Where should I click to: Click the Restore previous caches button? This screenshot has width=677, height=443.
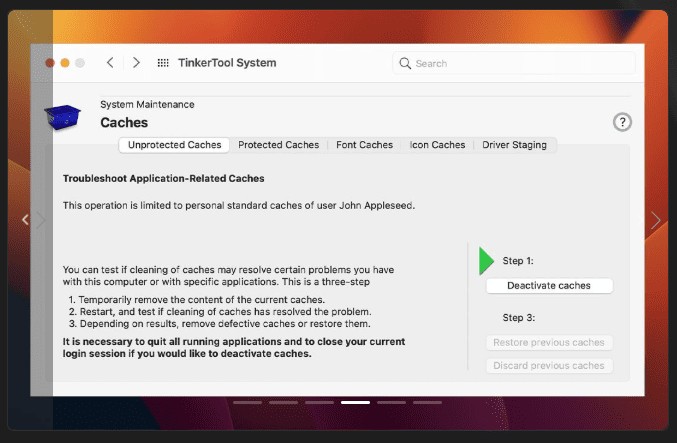click(x=549, y=343)
